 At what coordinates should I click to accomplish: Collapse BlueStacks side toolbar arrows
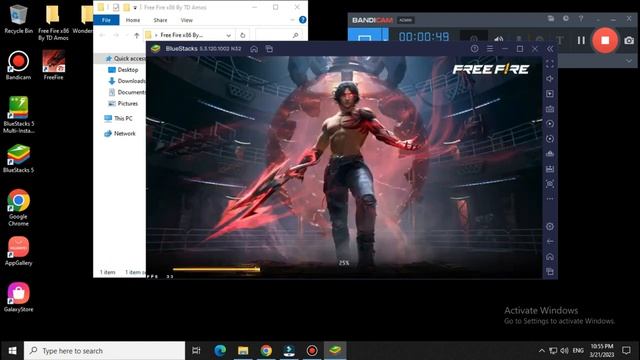[x=550, y=49]
